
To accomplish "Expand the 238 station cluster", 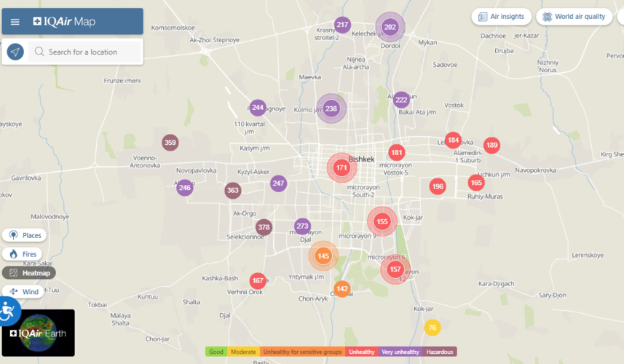I will (x=331, y=108).
